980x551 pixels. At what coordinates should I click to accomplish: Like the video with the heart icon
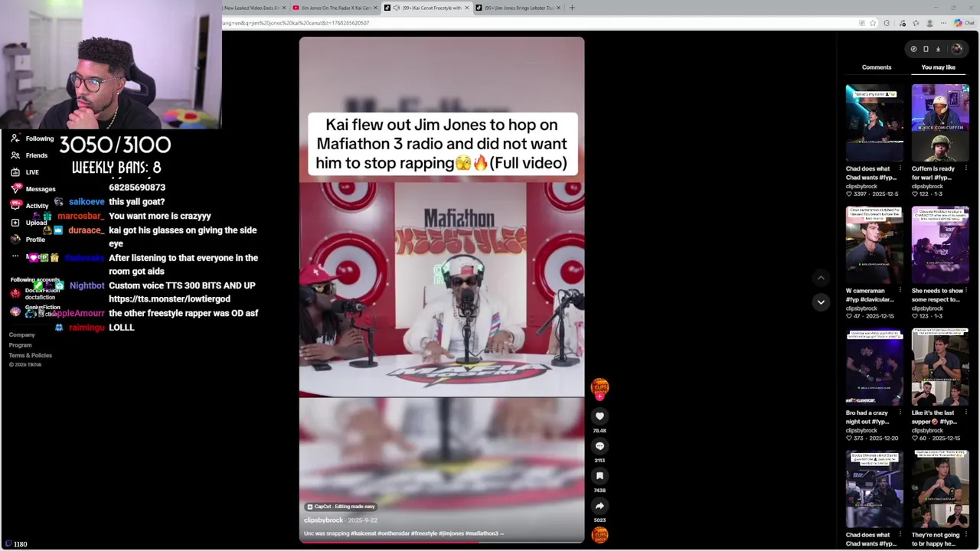pyautogui.click(x=599, y=416)
